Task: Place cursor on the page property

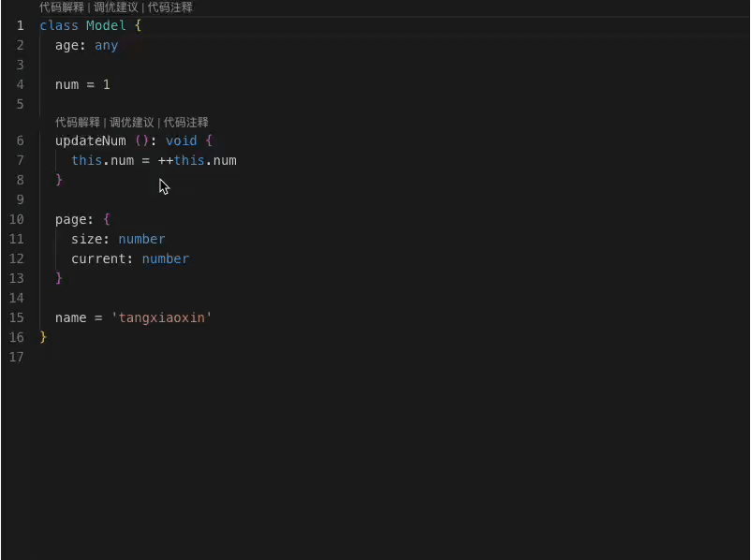Action: point(70,219)
